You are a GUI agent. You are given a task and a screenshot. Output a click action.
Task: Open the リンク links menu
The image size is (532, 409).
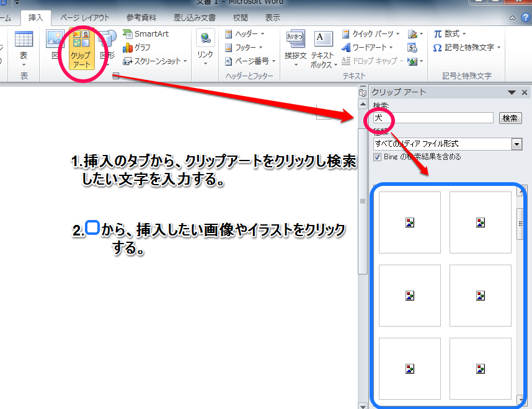(x=205, y=48)
